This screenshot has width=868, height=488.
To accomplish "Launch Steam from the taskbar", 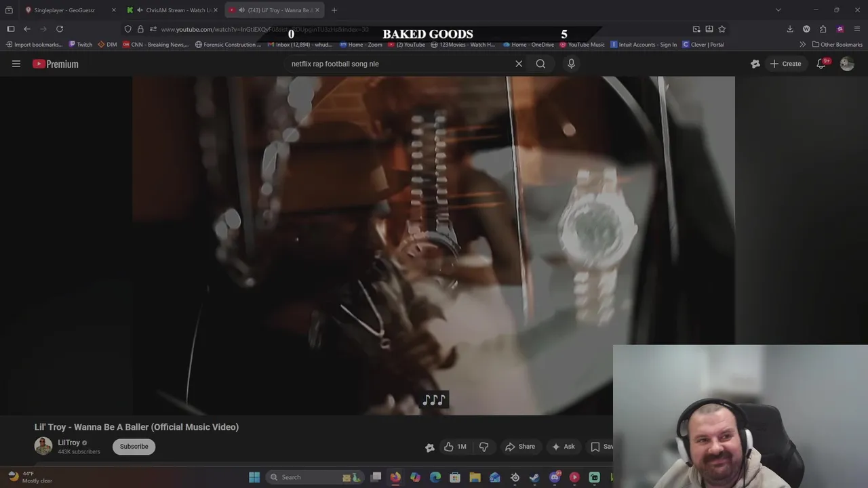I will click(535, 477).
